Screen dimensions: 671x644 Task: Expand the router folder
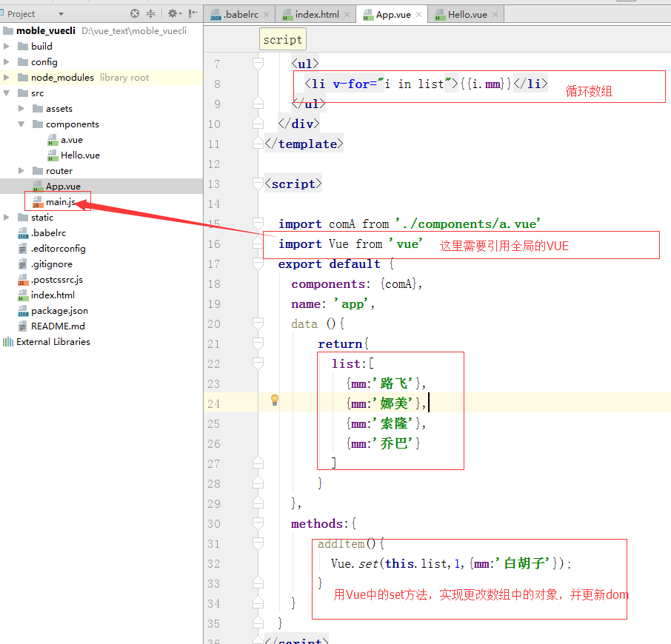pos(21,170)
